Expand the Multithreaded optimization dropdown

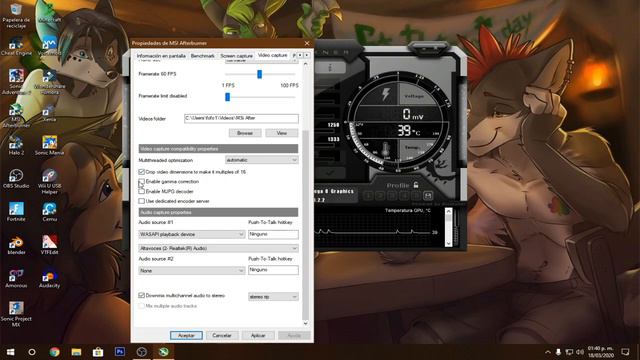(262, 160)
